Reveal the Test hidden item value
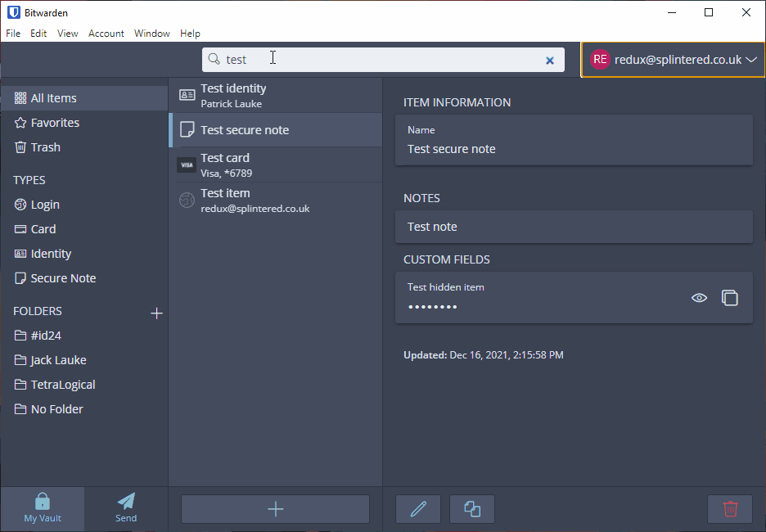 point(699,297)
